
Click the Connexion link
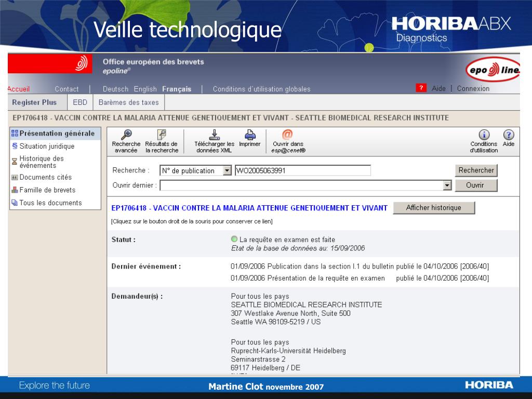(473, 88)
